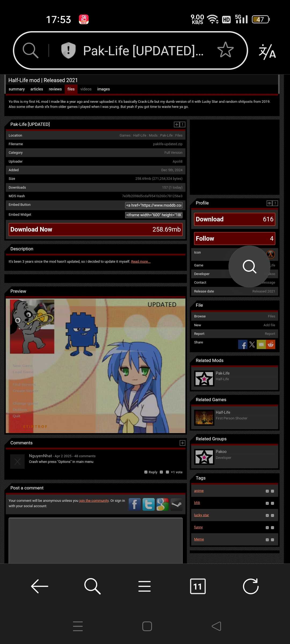290x644 pixels.
Task: Open the floating magnifier search button
Action: click(249, 266)
